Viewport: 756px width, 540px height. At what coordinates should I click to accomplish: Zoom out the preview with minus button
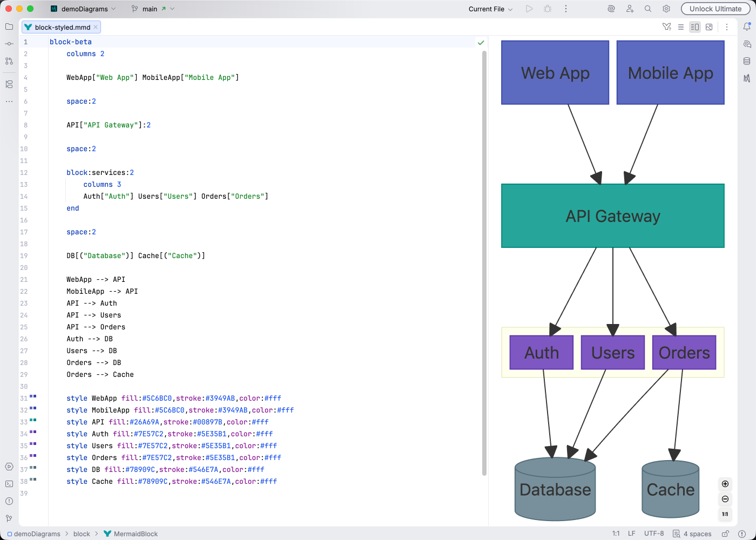tap(725, 499)
